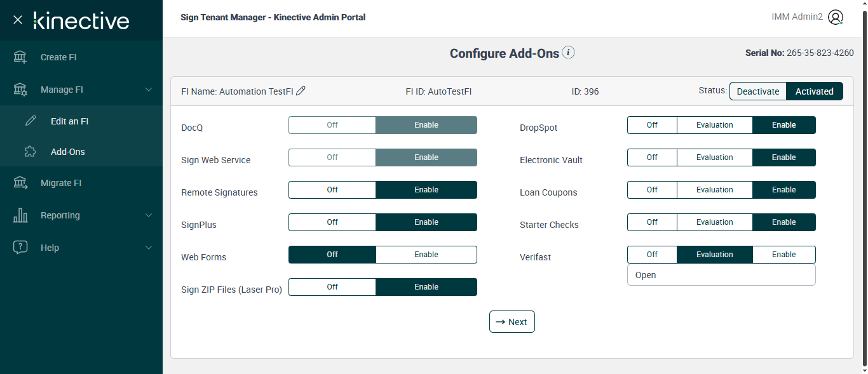Open the Migrate FI menu item
Screen dimensions: 868x374
click(x=61, y=183)
